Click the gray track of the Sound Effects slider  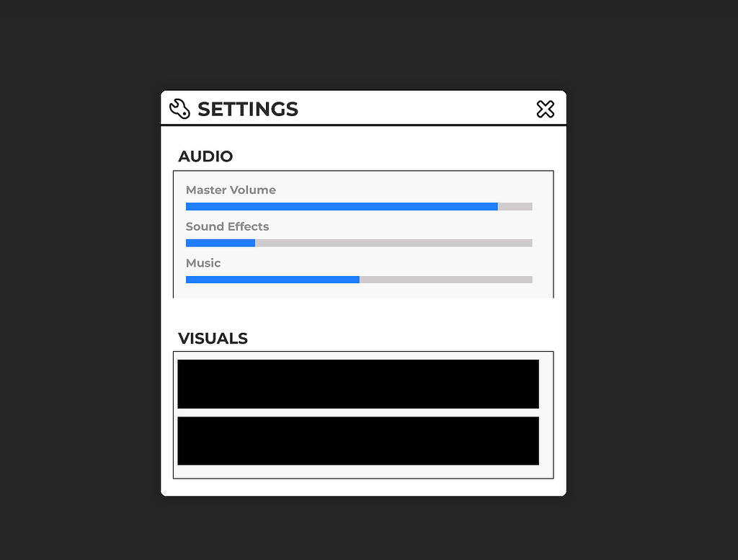tap(396, 243)
